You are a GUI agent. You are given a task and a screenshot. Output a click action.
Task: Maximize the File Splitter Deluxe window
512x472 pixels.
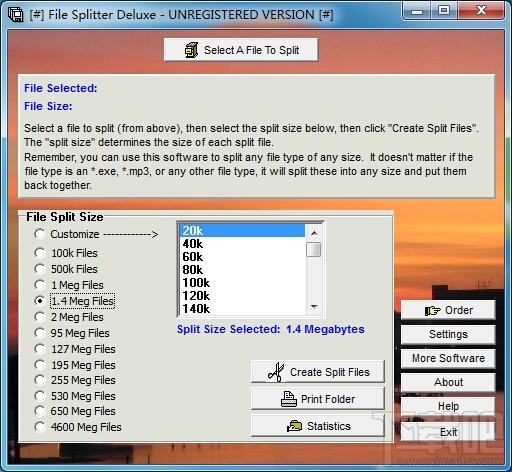444,11
